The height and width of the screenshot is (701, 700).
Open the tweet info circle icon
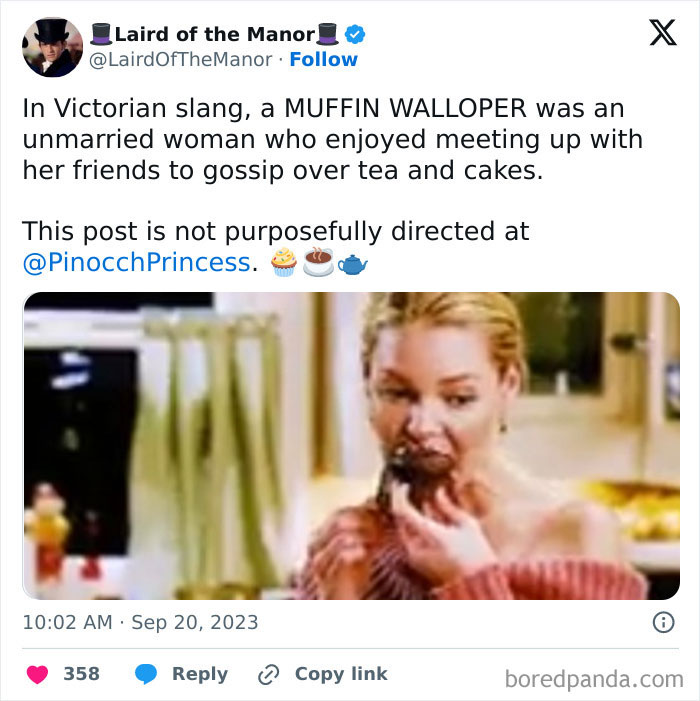[663, 622]
